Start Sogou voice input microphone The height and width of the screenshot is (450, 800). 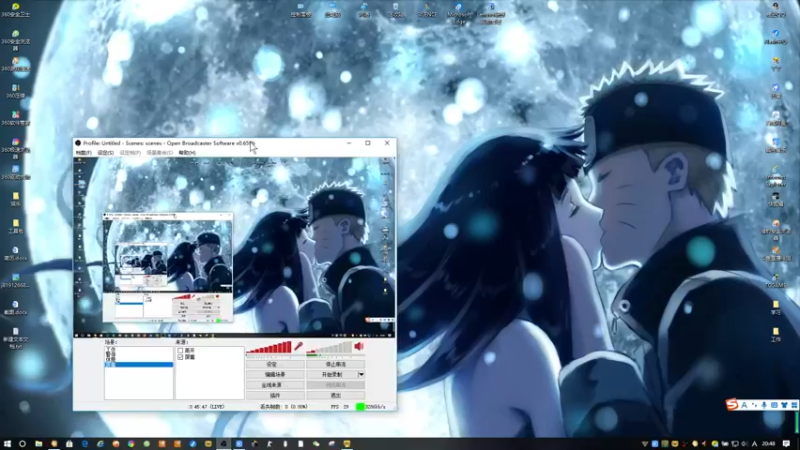[x=764, y=405]
